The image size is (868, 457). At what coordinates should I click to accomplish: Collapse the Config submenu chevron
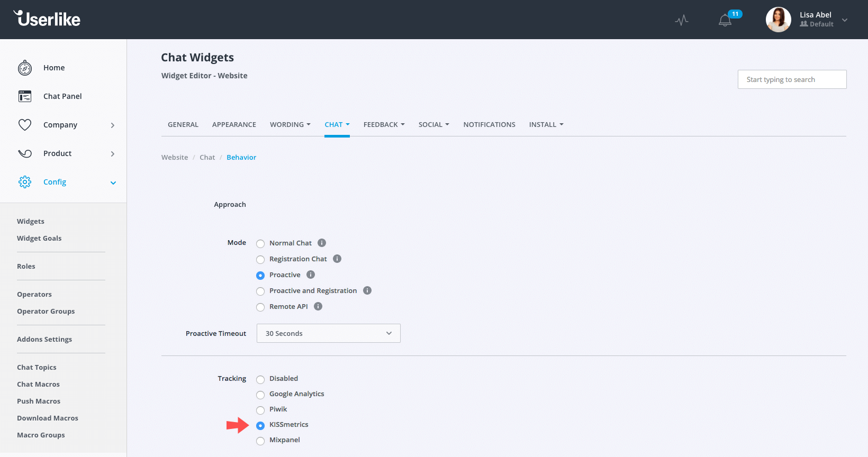point(113,182)
